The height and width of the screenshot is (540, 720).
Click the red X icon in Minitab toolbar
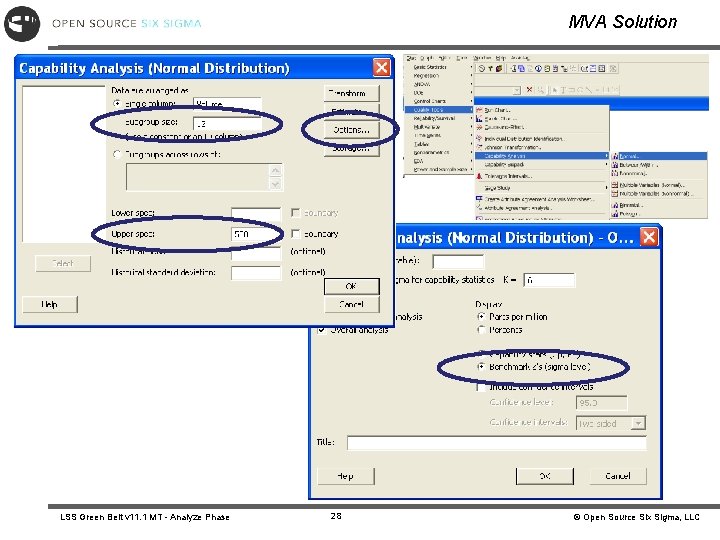(x=529, y=90)
